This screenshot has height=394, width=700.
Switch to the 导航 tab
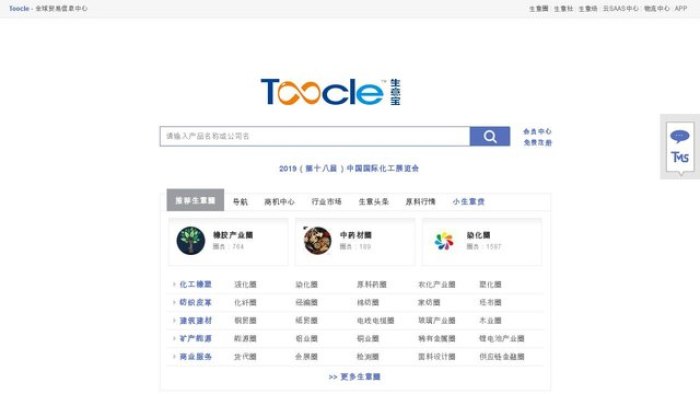(240, 202)
